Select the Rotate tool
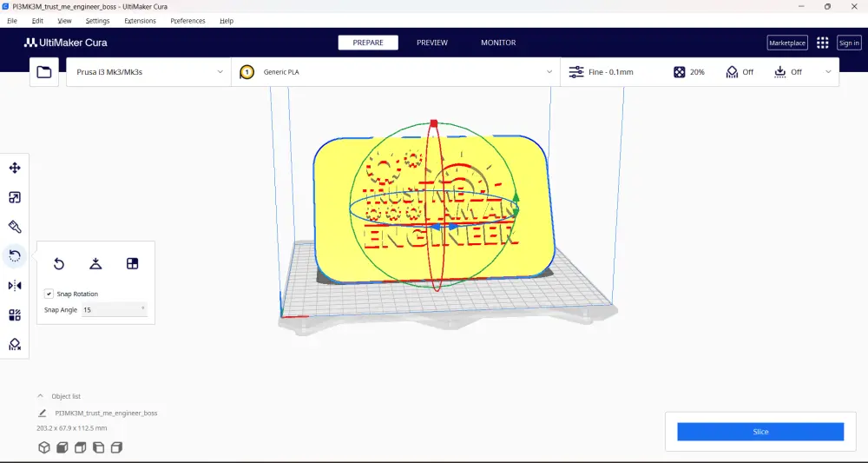Screen dimensions: 868x463 [15, 256]
